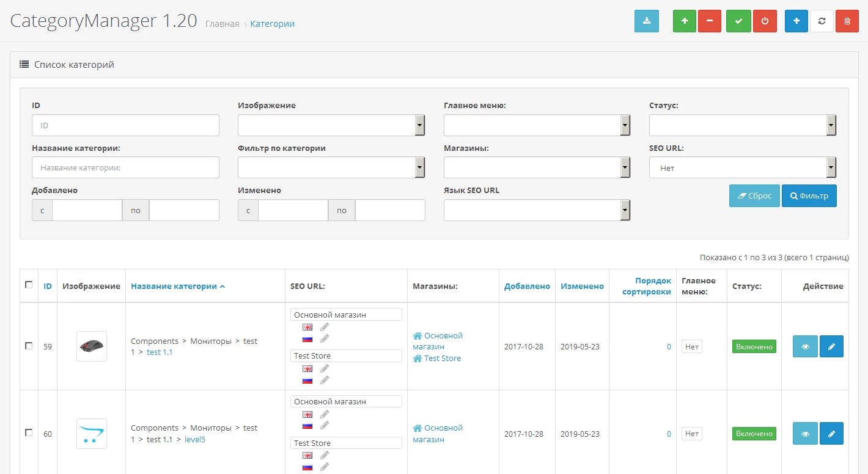Screen dimensions: 868x474
Task: Expand the Главное меню filter dropdown
Action: pos(537,125)
